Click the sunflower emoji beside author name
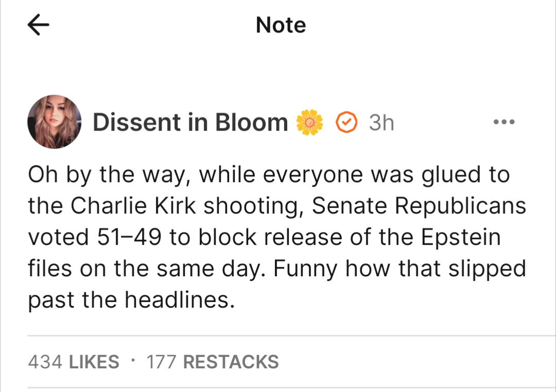556x392 pixels. point(309,122)
